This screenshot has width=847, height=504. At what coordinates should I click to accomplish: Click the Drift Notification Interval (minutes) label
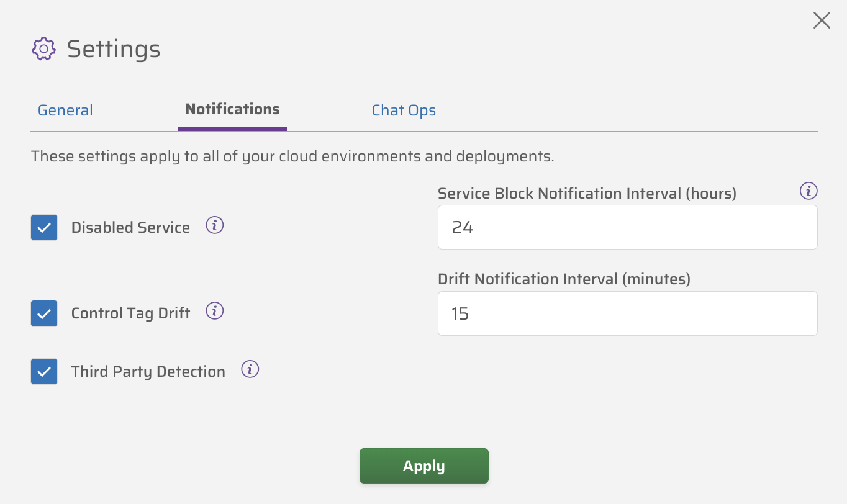[x=564, y=279]
